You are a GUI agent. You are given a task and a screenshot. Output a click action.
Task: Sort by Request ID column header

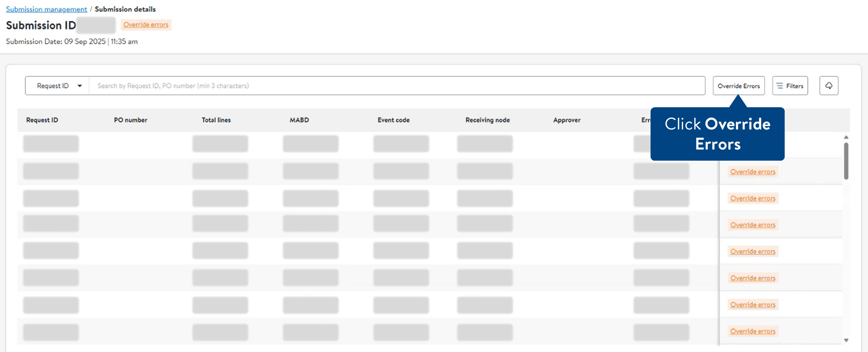42,120
